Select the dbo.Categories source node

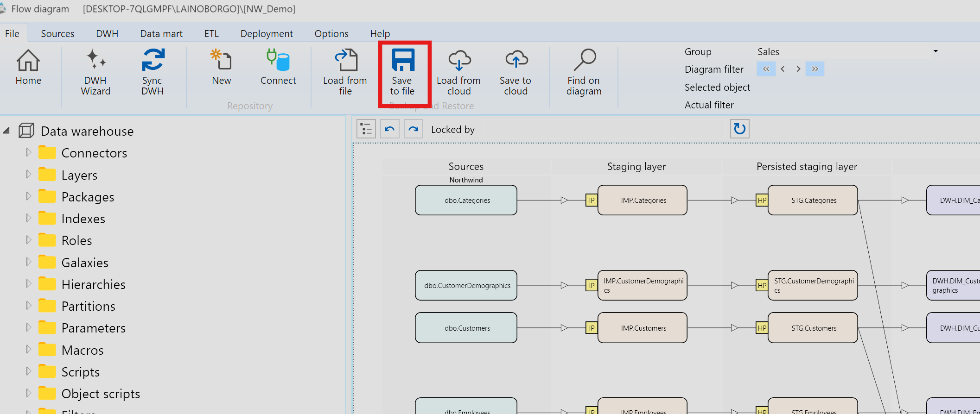point(466,200)
